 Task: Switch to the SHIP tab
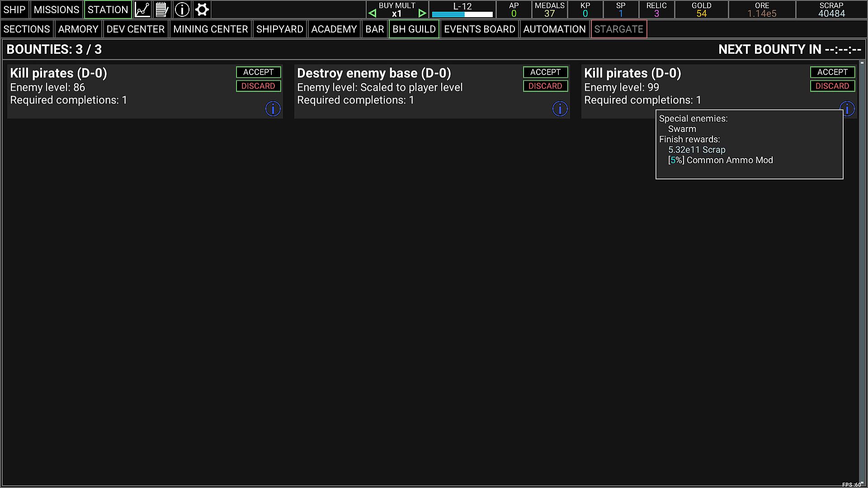coord(14,9)
